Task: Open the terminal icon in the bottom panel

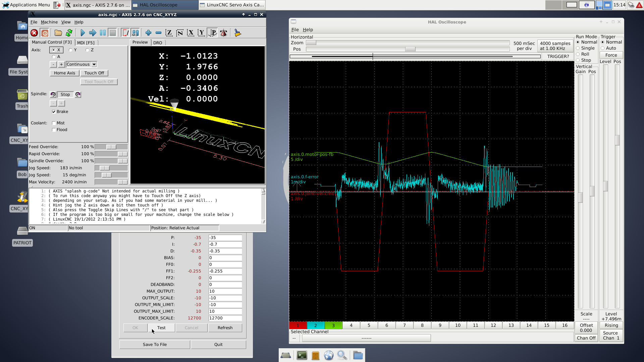Action: 302,355
